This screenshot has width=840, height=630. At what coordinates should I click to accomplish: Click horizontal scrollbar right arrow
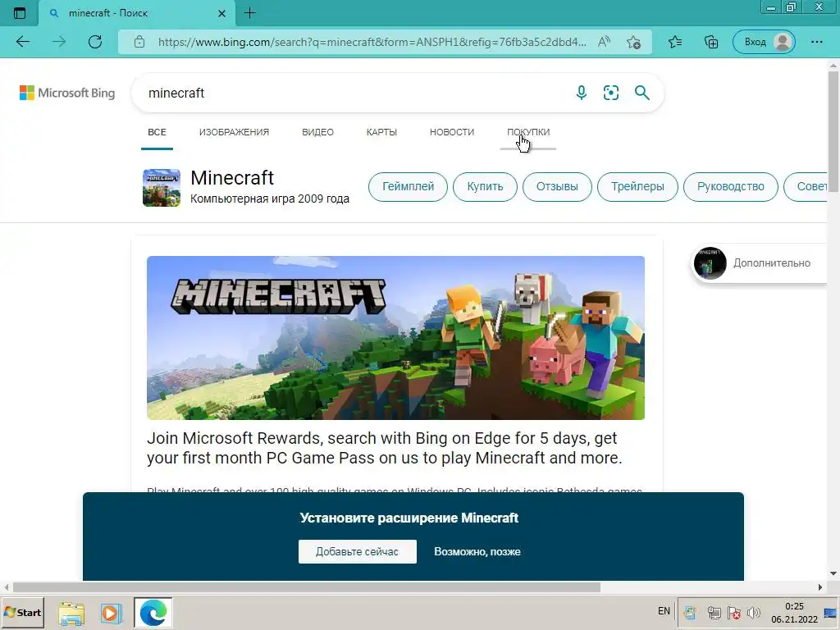819,587
